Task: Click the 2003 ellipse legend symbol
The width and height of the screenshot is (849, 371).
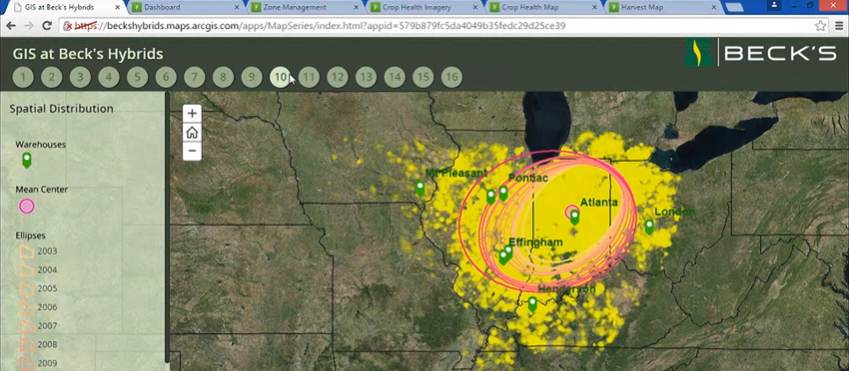Action: (x=27, y=251)
